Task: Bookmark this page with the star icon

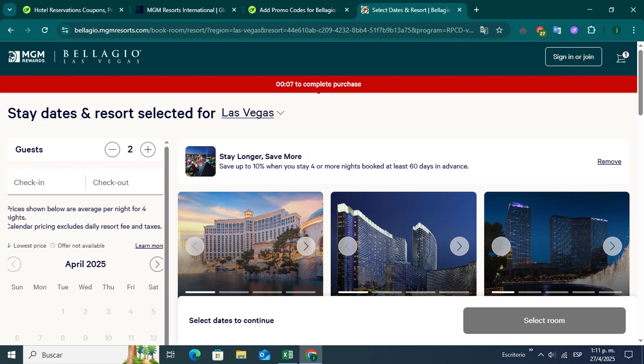Action: 499,30
